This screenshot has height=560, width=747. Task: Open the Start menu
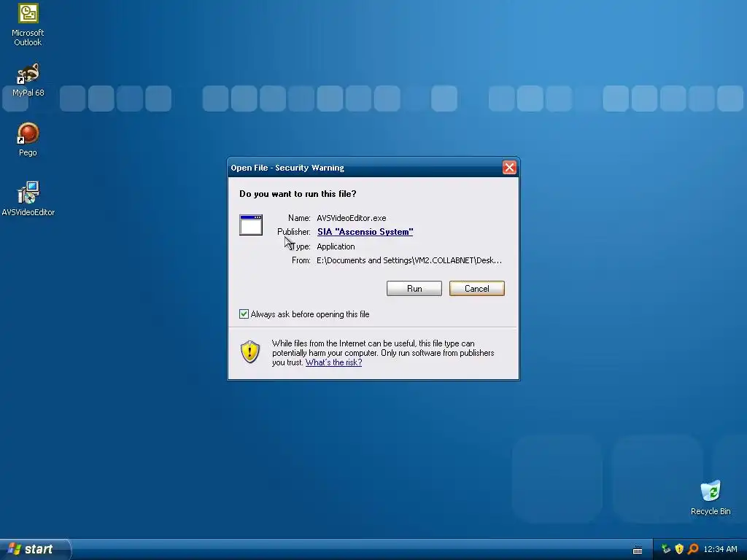coord(35,549)
